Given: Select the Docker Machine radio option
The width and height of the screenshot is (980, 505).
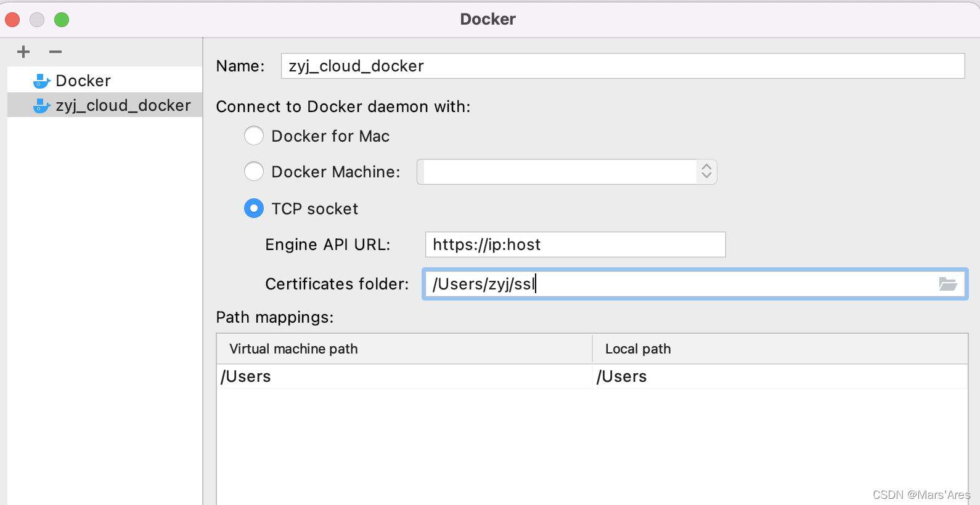Looking at the screenshot, I should tap(254, 171).
